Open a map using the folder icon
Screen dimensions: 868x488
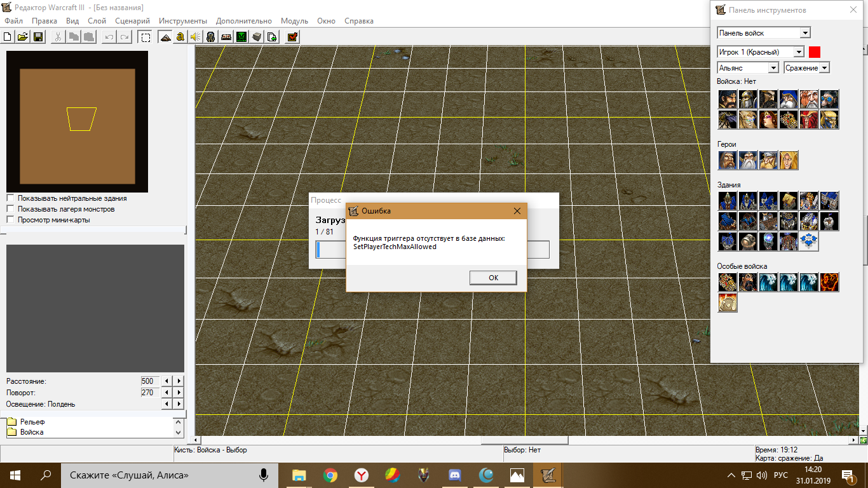point(22,37)
